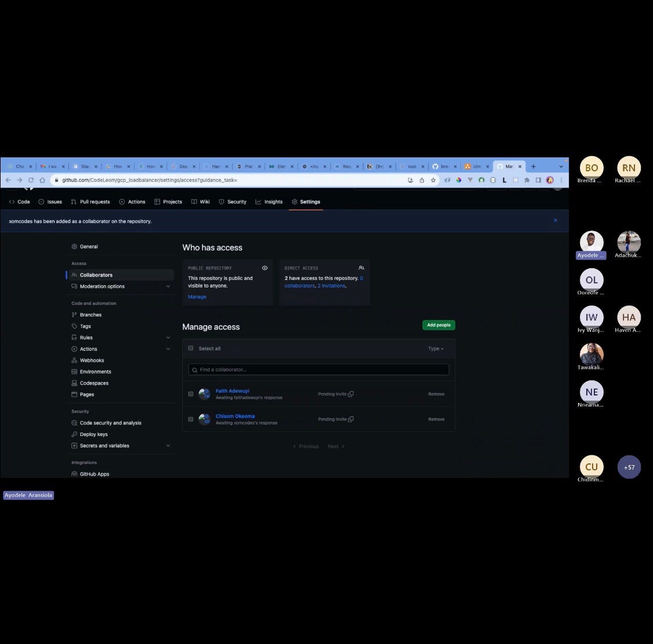
Task: Expand the Actions section in the sidebar
Action: point(168,348)
